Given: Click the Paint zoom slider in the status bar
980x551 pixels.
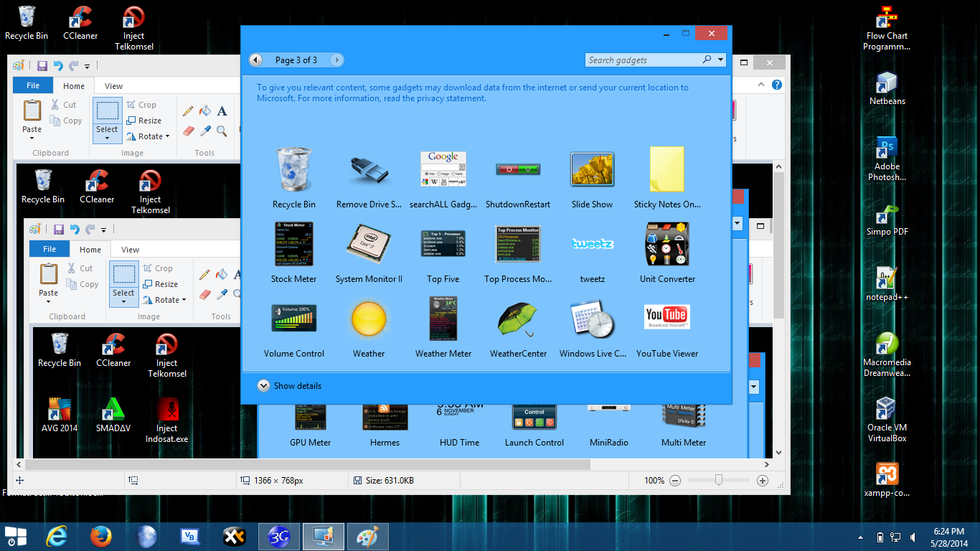Looking at the screenshot, I should tap(718, 481).
